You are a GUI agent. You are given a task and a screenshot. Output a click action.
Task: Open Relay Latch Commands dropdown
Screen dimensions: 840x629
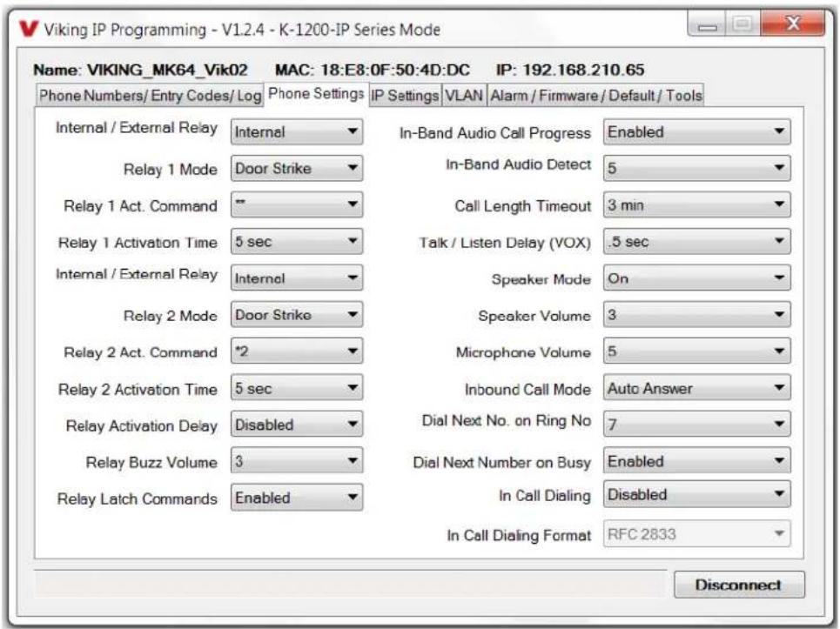[x=297, y=498]
